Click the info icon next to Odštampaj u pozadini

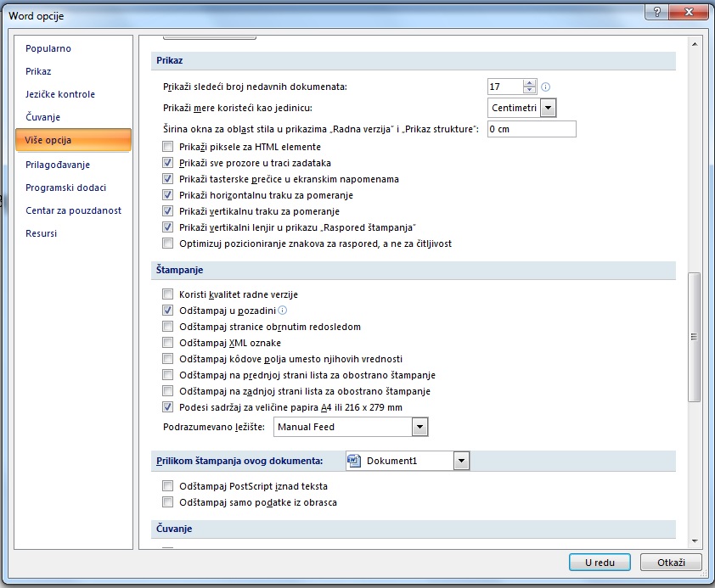point(283,311)
